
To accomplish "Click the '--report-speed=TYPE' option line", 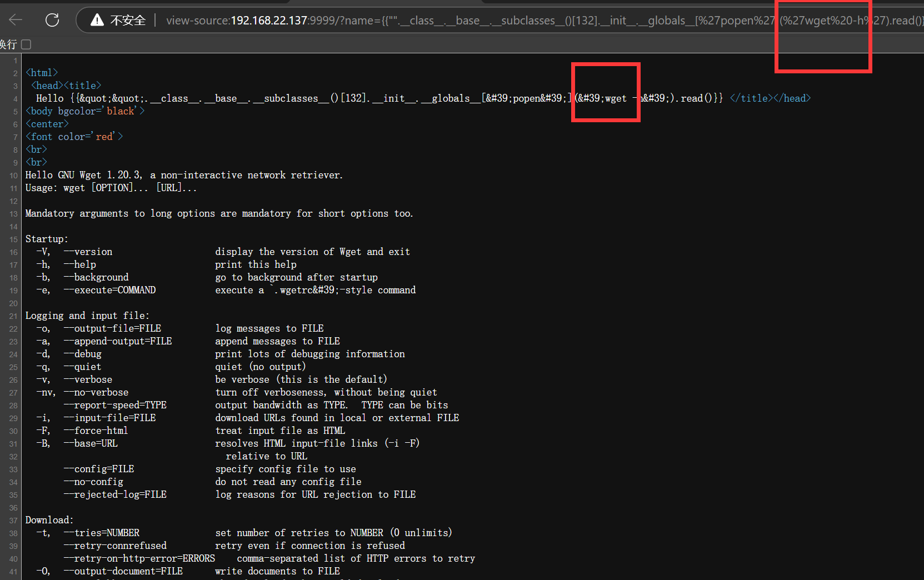I will click(256, 405).
